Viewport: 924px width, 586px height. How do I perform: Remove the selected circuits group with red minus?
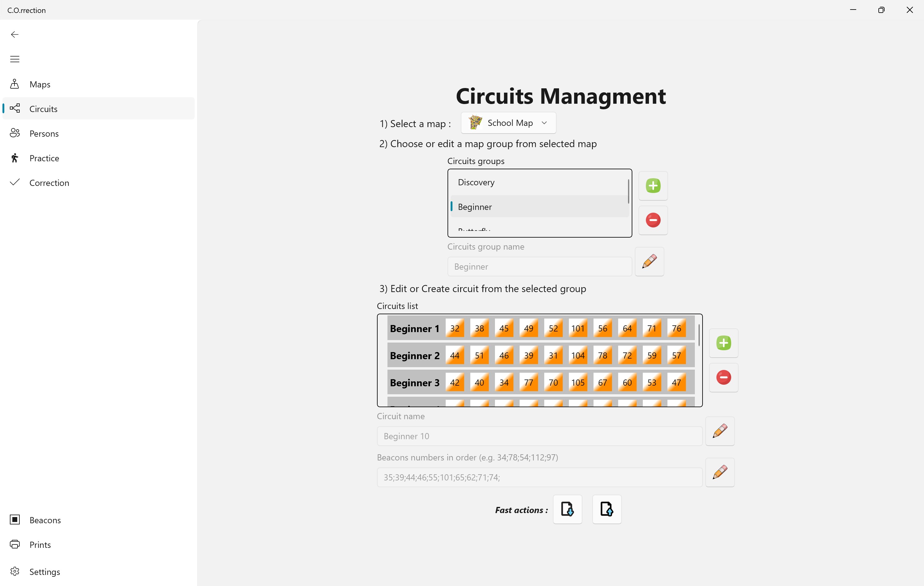point(653,220)
